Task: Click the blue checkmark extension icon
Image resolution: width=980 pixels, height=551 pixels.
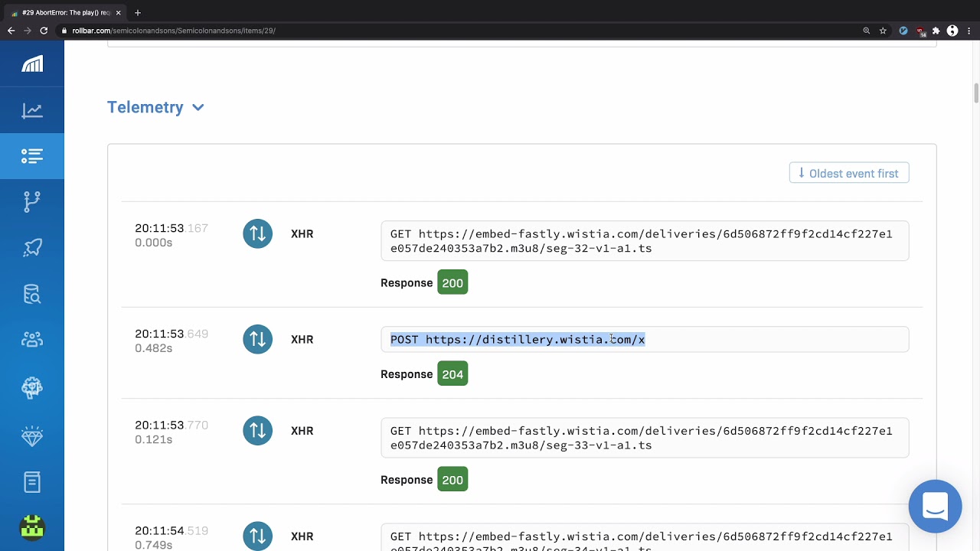Action: tap(903, 31)
